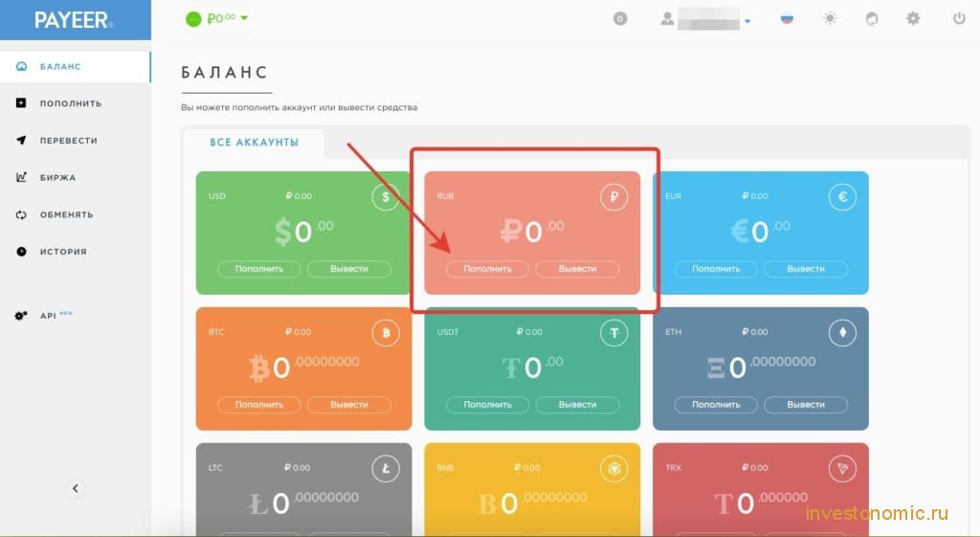
Task: Click the green status circle in header
Action: [193, 19]
